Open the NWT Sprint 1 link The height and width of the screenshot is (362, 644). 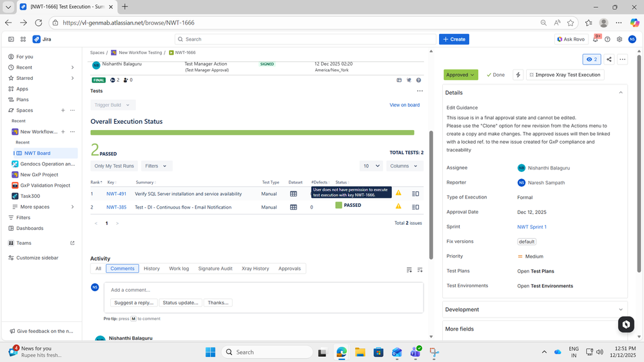[532, 227]
